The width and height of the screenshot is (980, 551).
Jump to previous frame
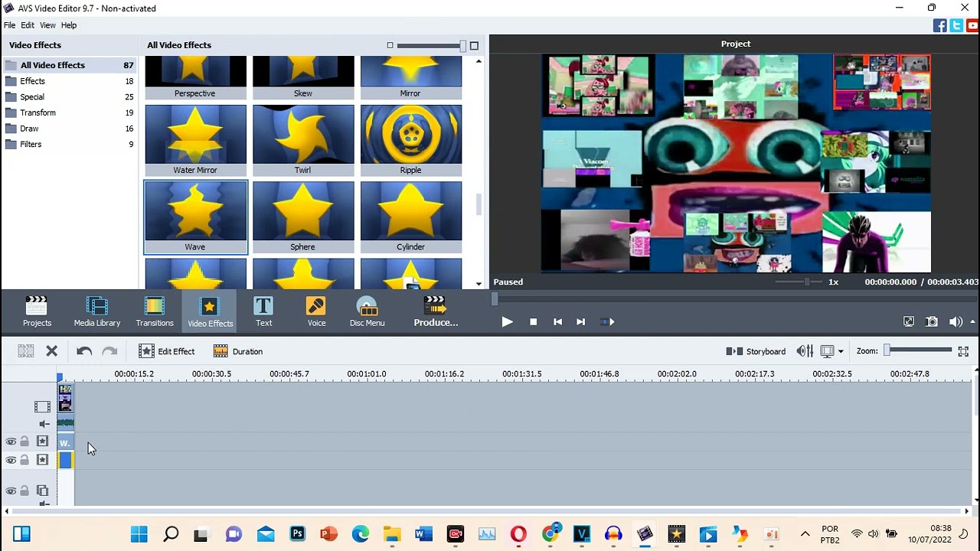click(557, 322)
